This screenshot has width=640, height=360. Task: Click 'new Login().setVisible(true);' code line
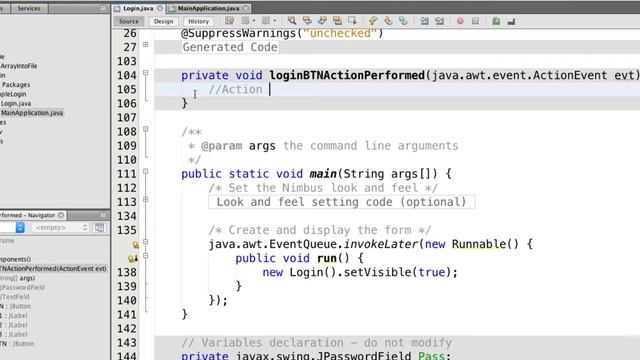coord(360,272)
